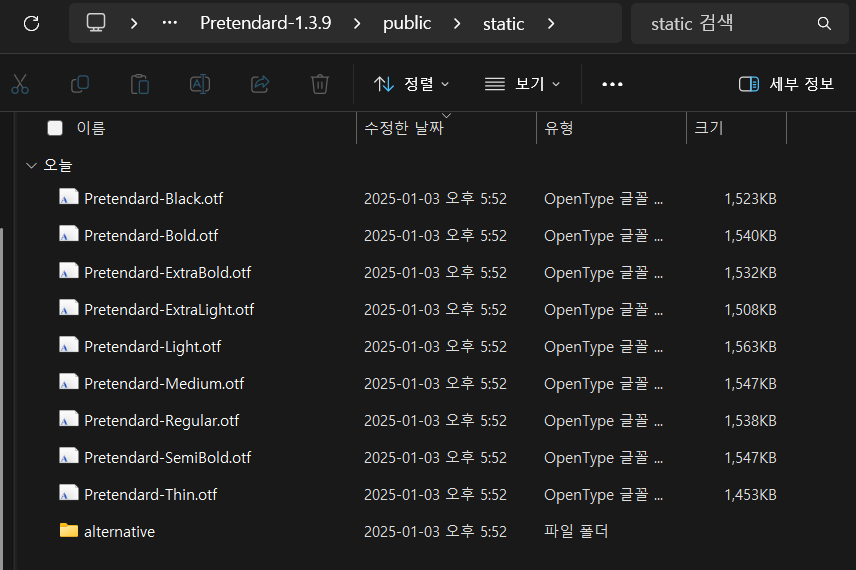Screen dimensions: 856x570
Task: Select the alternative folder name
Action: (x=120, y=532)
